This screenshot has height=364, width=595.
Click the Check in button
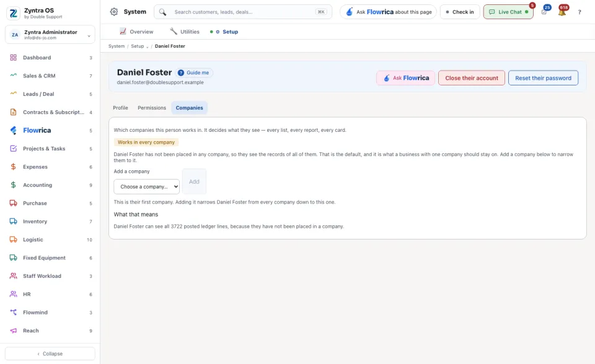[x=460, y=12]
